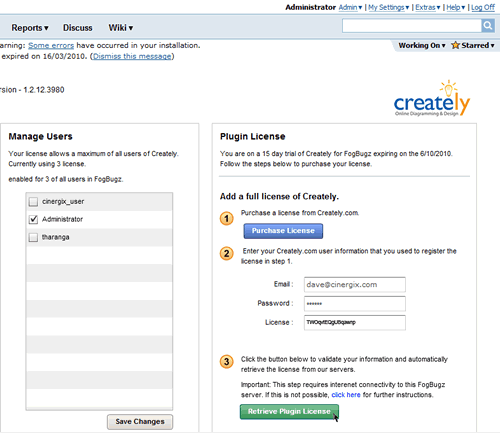Click the 'Administrator' name in header
The height and width of the screenshot is (433, 500).
click(310, 7)
